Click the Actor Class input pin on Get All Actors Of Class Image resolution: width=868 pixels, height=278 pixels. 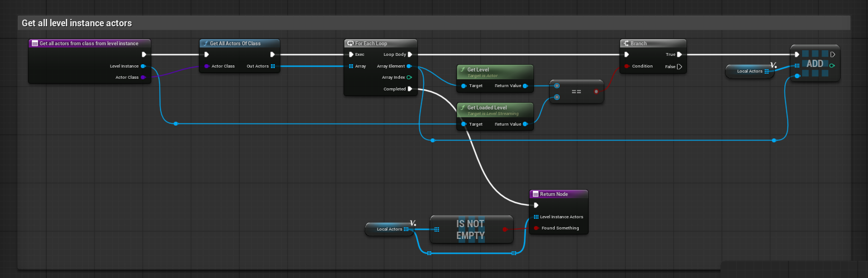point(207,66)
